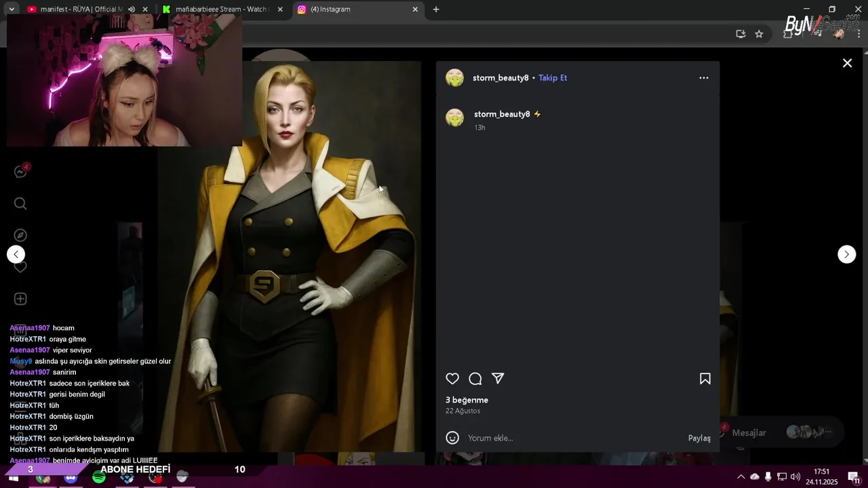Open the OneDrive cloud tray icon
This screenshot has width=868, height=488.
point(754,476)
